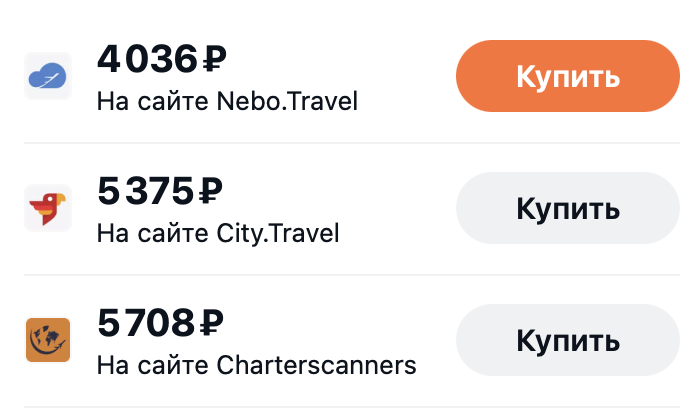689x412 pixels.
Task: Click the City.Travel red parrot logo
Action: coord(47,208)
